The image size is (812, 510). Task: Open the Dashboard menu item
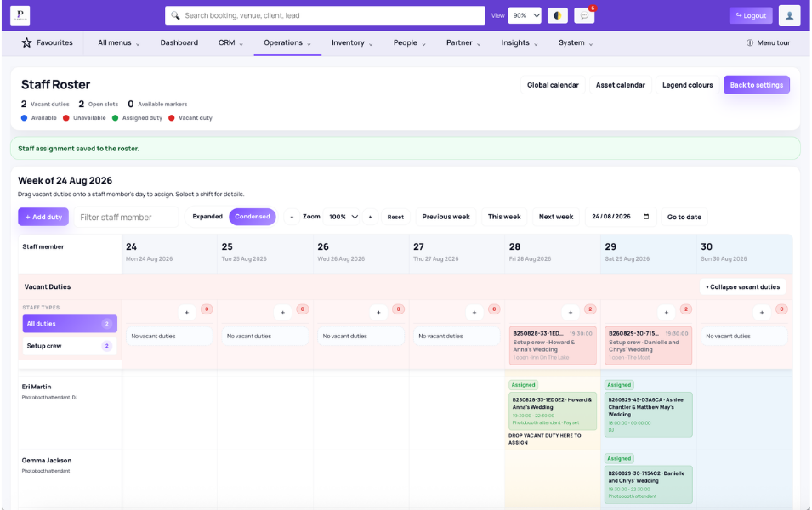pyautogui.click(x=179, y=43)
